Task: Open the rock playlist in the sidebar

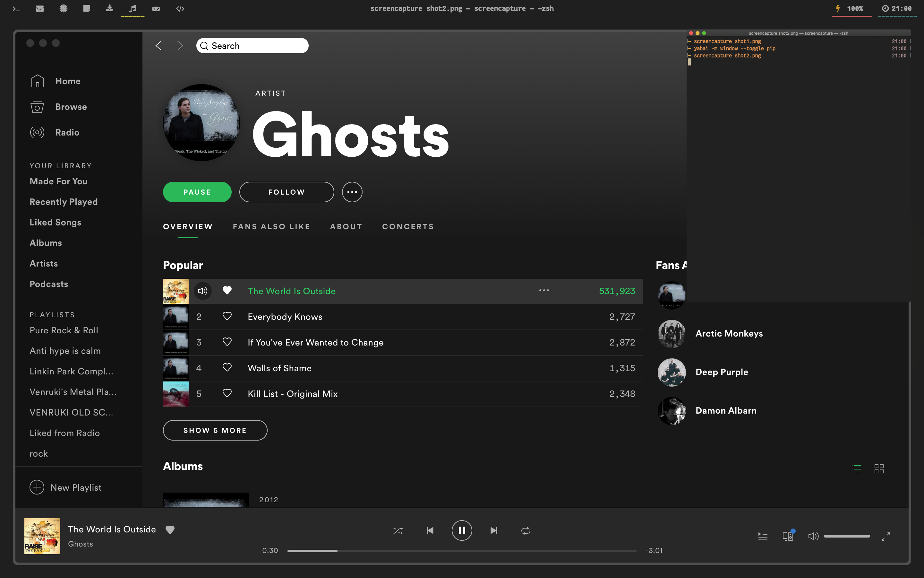Action: (39, 454)
